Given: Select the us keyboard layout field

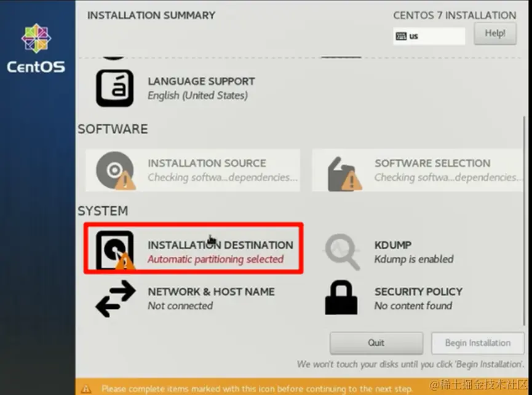Looking at the screenshot, I should pyautogui.click(x=429, y=36).
